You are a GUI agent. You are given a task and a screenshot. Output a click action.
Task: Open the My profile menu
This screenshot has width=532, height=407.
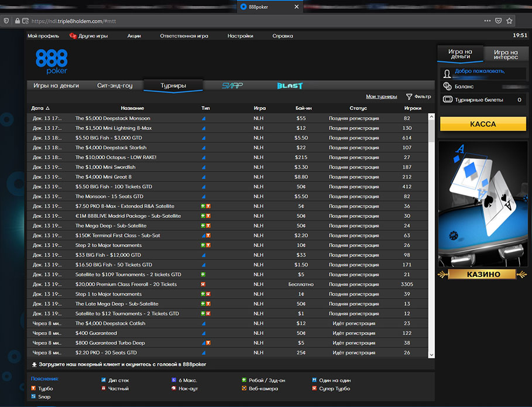tap(43, 36)
